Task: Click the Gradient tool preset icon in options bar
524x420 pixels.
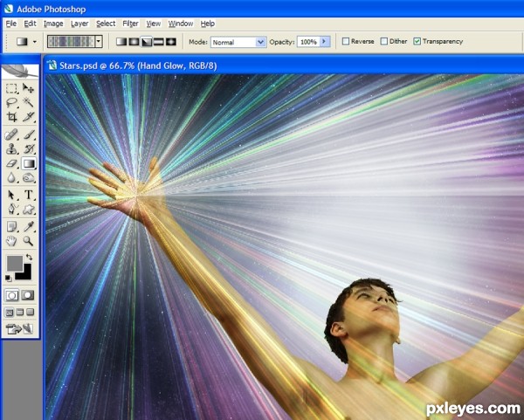Action: click(x=22, y=42)
